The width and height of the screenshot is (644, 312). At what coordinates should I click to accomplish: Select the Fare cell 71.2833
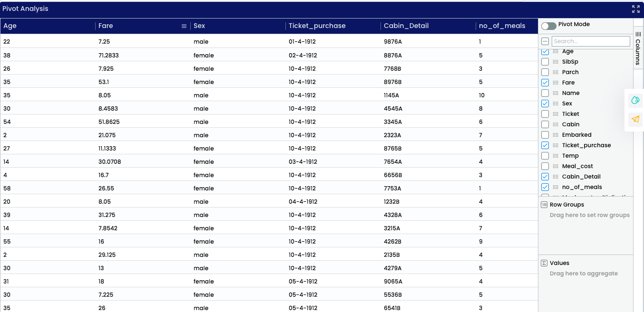coord(143,56)
